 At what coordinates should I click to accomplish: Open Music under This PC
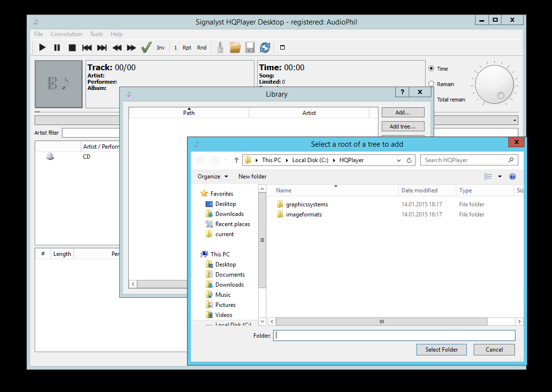tap(218, 295)
